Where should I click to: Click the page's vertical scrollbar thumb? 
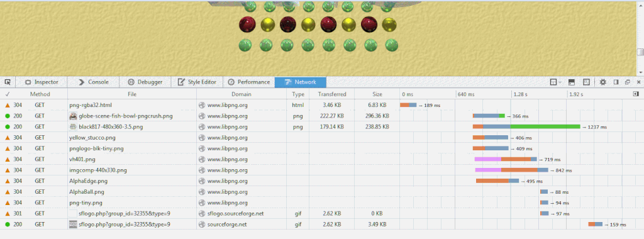tap(640, 52)
